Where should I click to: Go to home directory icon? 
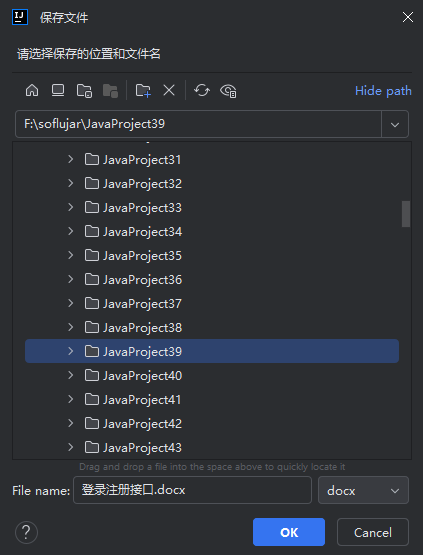(32, 91)
